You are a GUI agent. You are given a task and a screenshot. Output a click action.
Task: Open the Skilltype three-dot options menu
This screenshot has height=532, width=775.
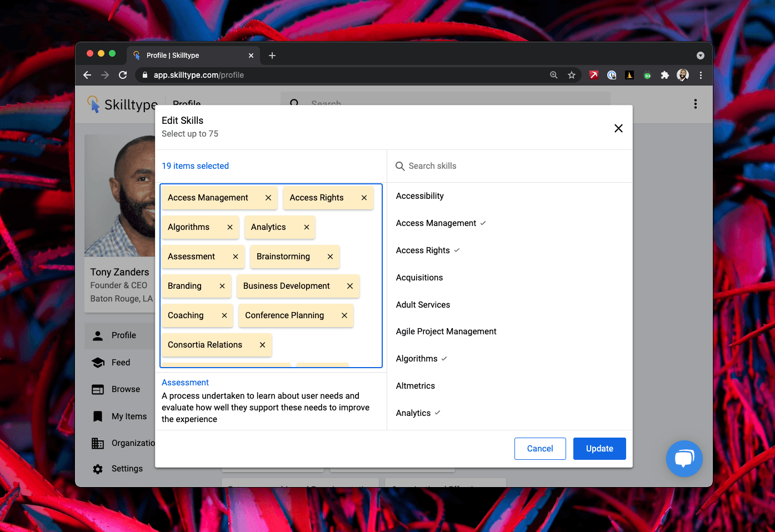[x=695, y=104]
